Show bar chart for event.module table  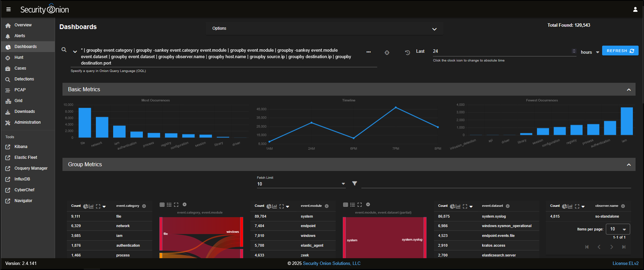click(x=275, y=206)
